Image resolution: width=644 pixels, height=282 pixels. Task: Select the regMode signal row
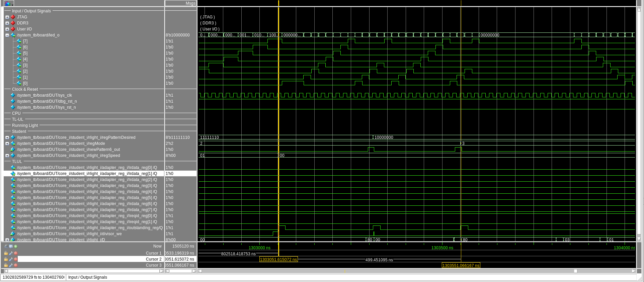pyautogui.click(x=61, y=144)
